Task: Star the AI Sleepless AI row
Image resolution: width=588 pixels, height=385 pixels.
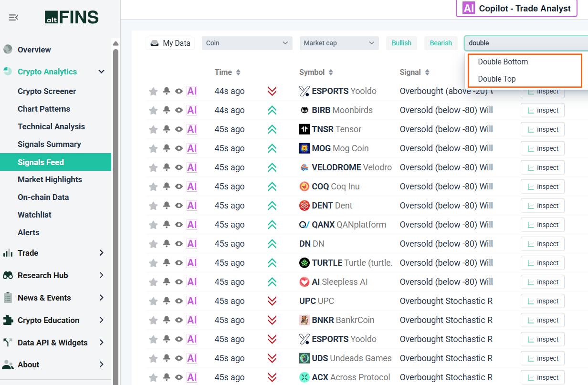Action: point(153,282)
